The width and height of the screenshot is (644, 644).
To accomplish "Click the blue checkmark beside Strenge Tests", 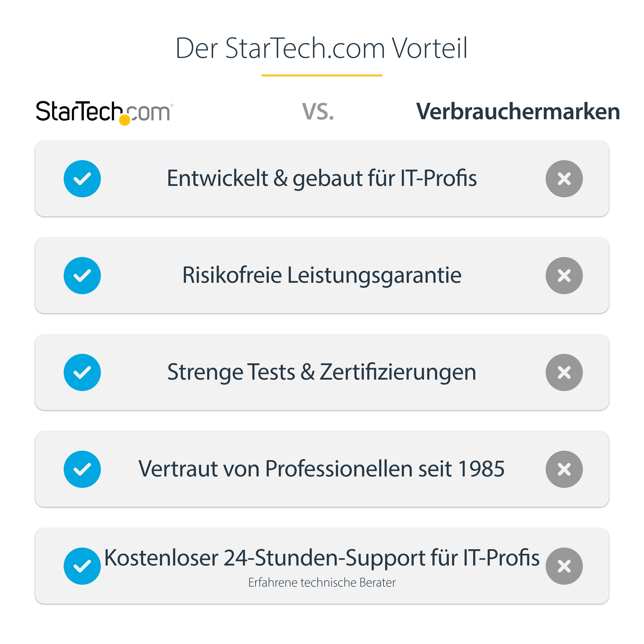I will pos(82,372).
